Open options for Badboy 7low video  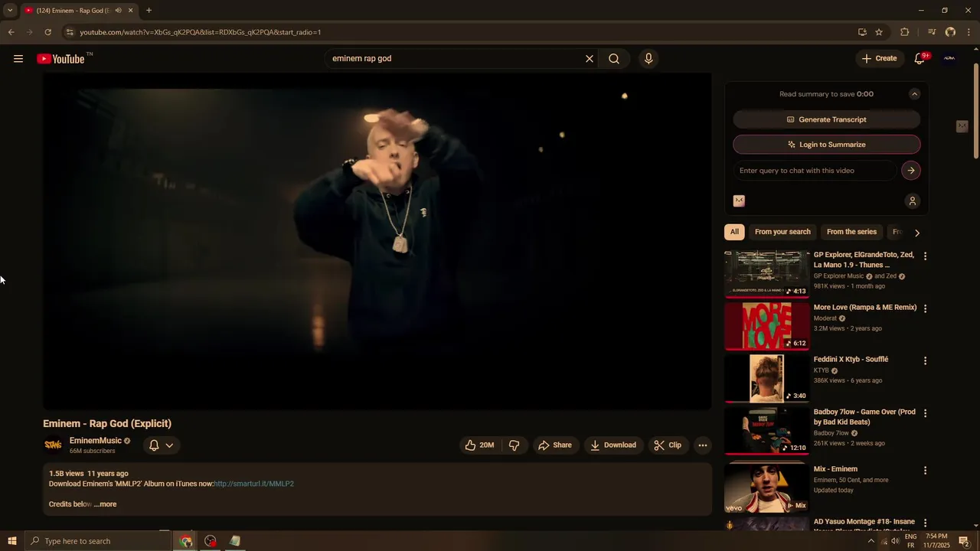[925, 413]
